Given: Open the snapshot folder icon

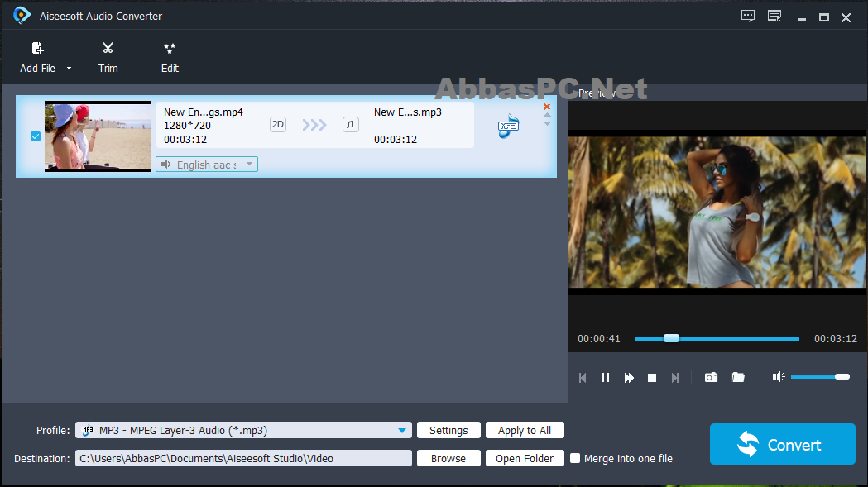Looking at the screenshot, I should click(738, 377).
